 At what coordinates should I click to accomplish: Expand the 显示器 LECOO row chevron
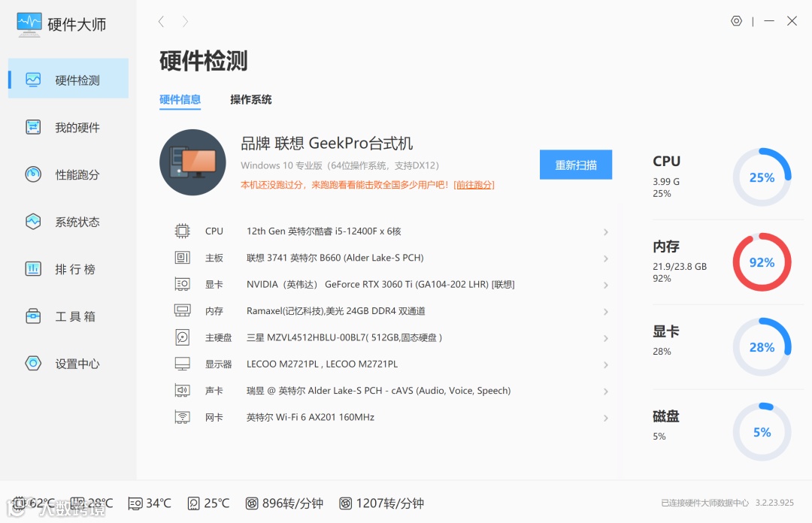pos(605,364)
